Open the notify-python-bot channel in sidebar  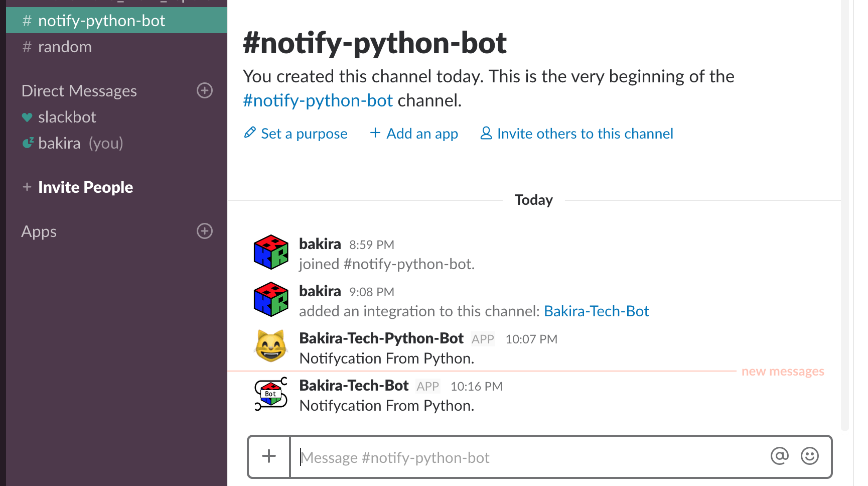tap(116, 21)
